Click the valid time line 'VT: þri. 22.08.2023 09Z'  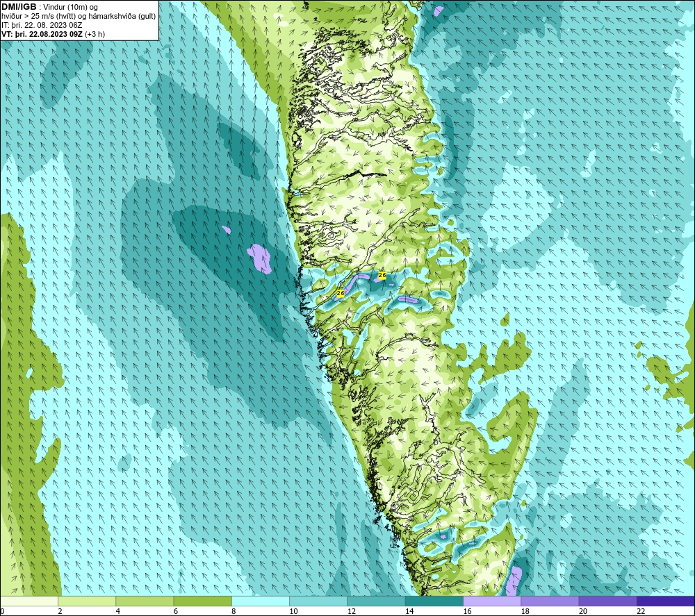click(x=42, y=34)
